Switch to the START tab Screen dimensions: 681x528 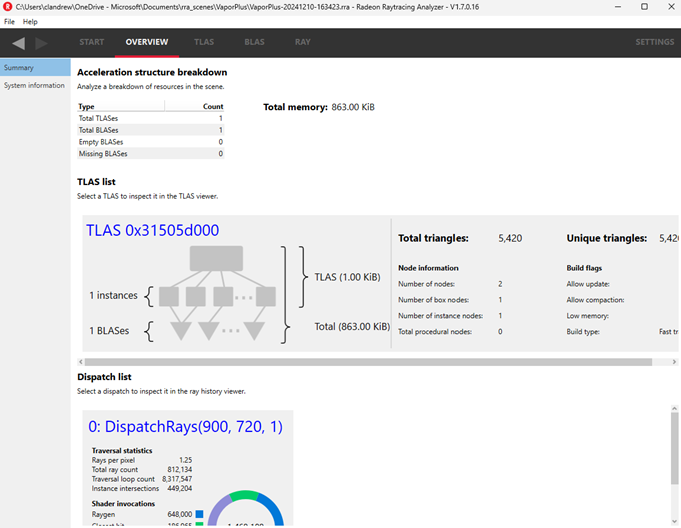92,42
